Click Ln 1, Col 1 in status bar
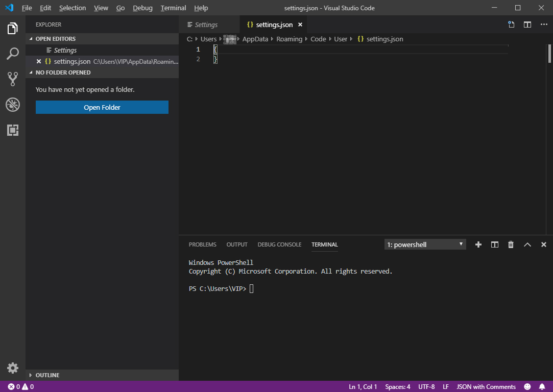Screen dimensions: 553x392 coord(363,387)
